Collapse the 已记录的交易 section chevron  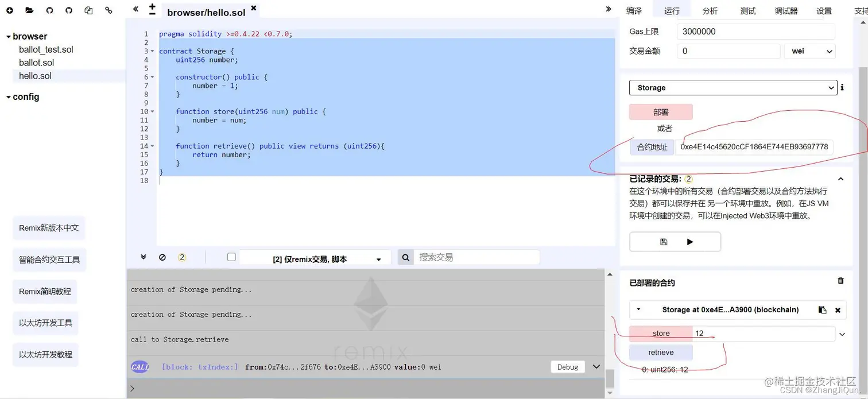(x=841, y=179)
